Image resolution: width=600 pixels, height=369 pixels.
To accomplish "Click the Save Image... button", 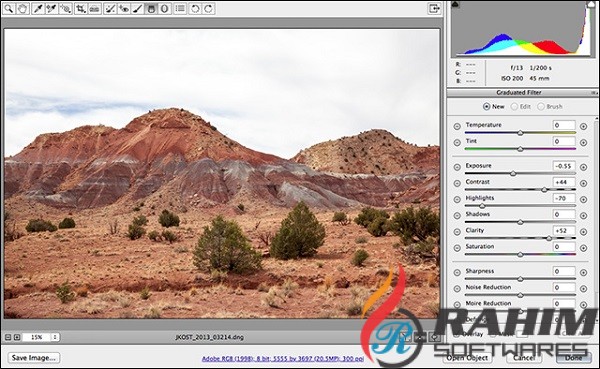I will click(x=34, y=358).
